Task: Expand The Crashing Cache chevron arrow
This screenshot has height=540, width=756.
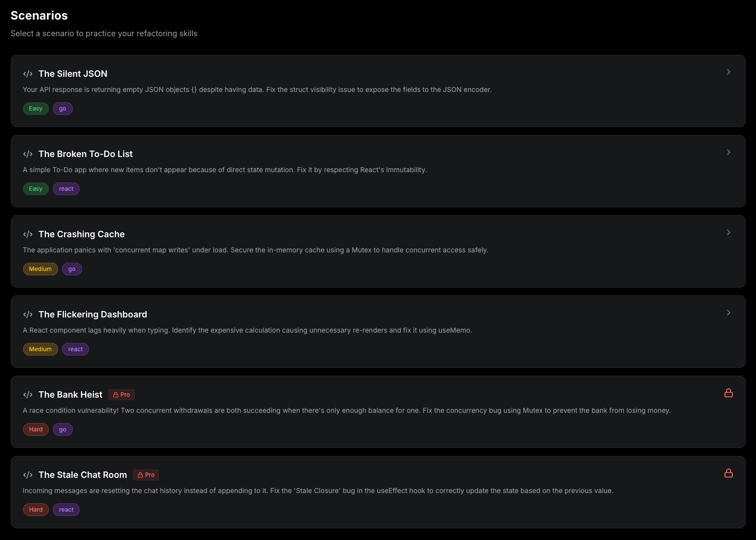Action: click(x=728, y=232)
